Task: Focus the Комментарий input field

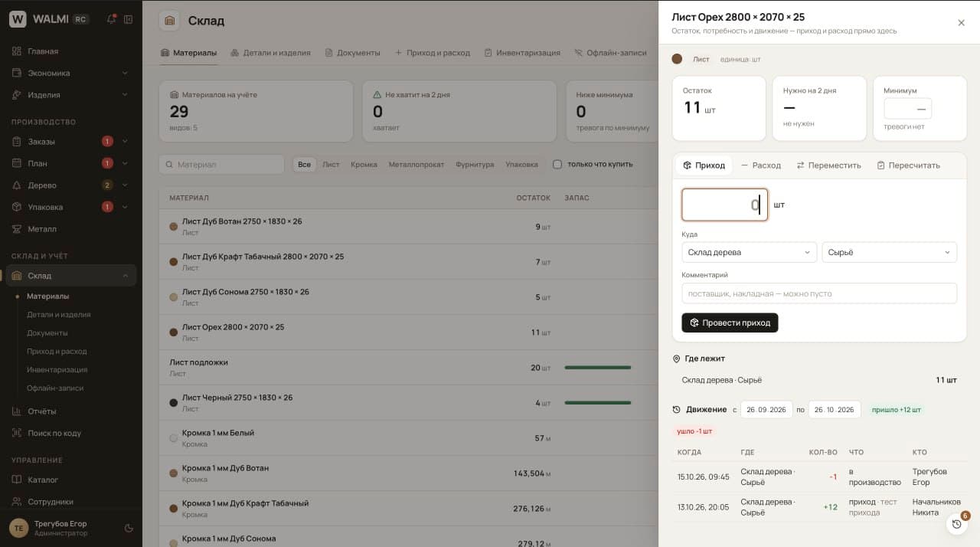Action: click(x=819, y=293)
